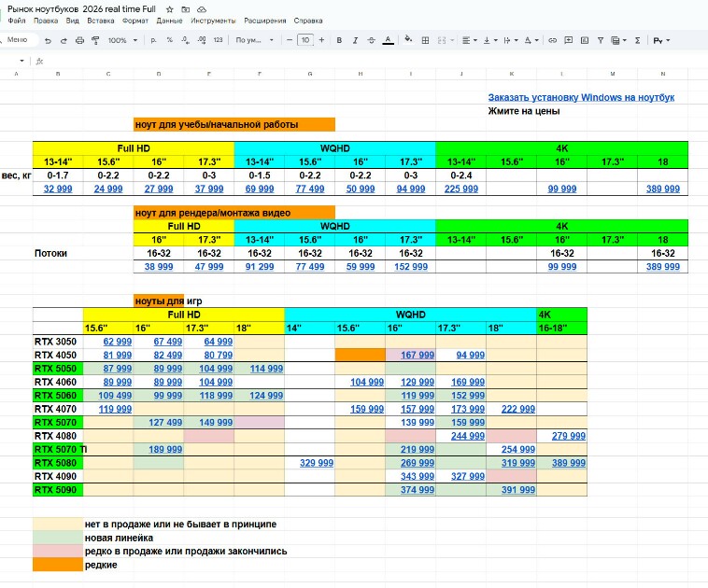Viewport: 708px width, 588px height.
Task: Redo the last undone action
Action: point(64,41)
